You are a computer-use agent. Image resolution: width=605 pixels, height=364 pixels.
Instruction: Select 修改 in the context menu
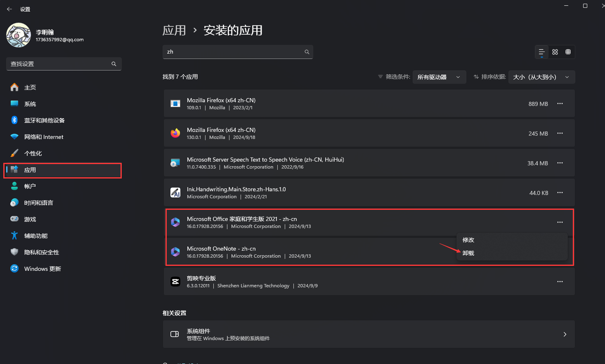468,240
